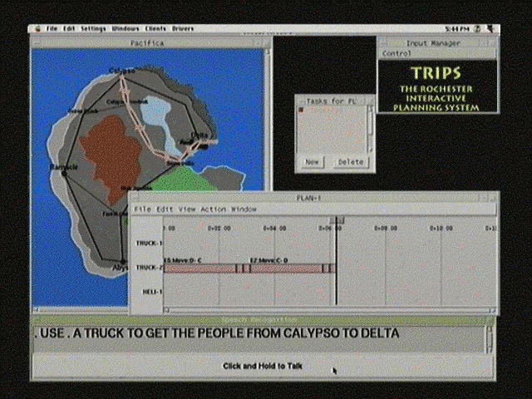Click the green region on the map
This screenshot has height=399, width=532.
[x=183, y=180]
